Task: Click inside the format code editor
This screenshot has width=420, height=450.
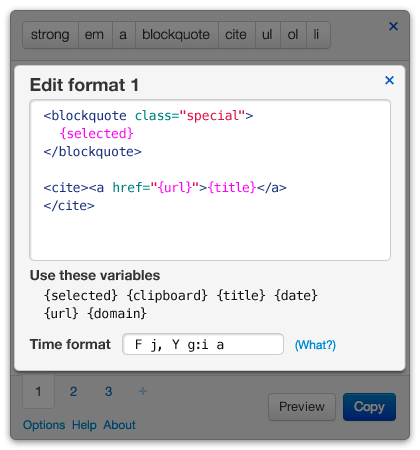Action: point(210,180)
